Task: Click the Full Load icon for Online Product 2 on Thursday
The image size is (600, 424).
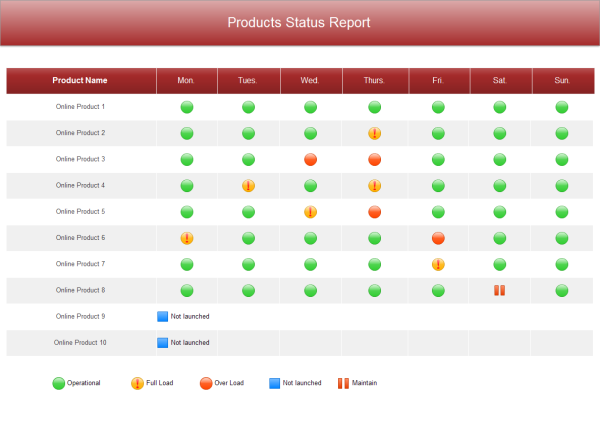Action: 374,133
